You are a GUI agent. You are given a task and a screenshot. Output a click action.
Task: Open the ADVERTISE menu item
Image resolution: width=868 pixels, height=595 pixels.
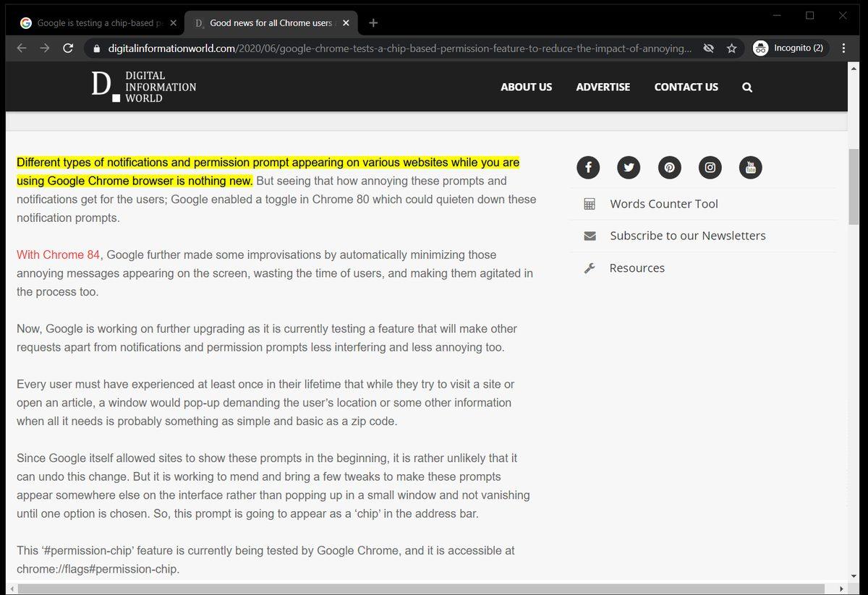(603, 87)
